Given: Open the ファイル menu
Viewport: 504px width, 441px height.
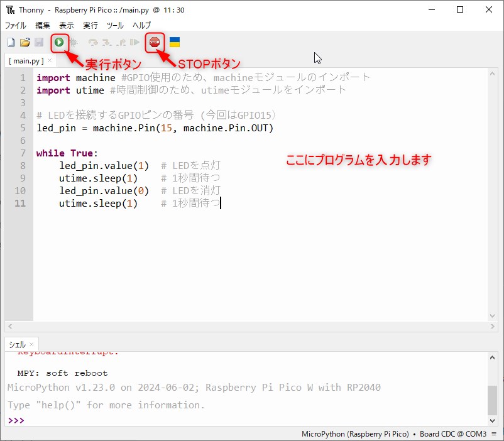Looking at the screenshot, I should click(16, 25).
